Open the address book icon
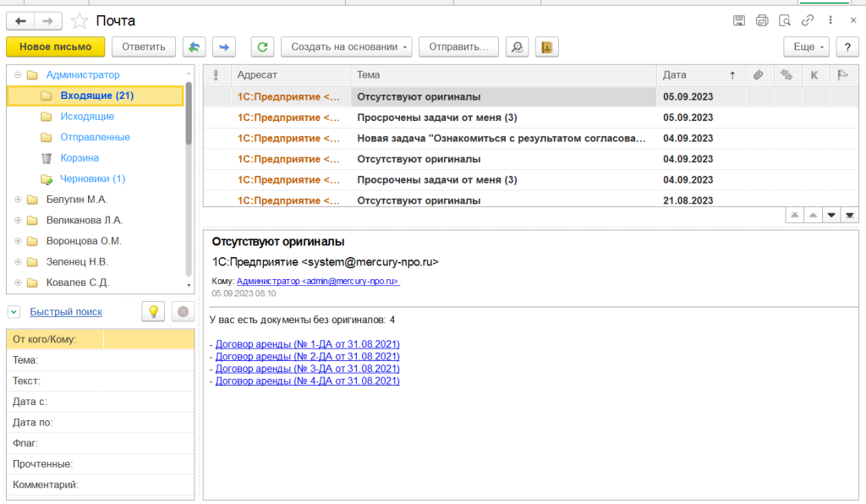The width and height of the screenshot is (866, 504). tap(546, 47)
